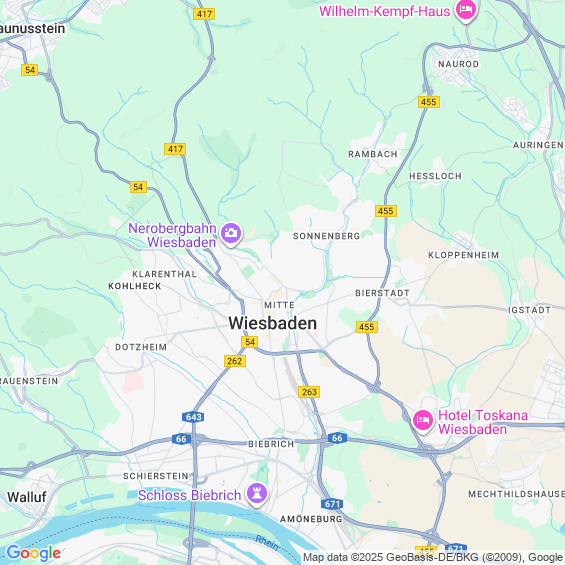Click the Map data copyright text

[433, 557]
